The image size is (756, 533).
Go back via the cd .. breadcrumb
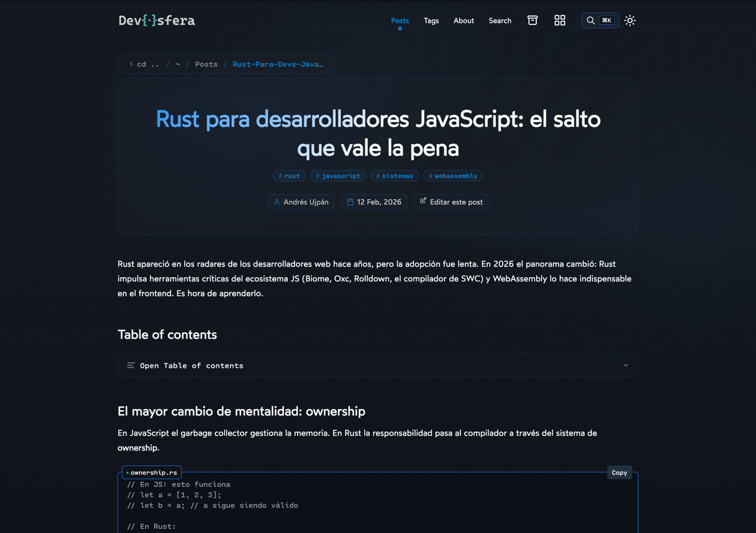pyautogui.click(x=145, y=64)
